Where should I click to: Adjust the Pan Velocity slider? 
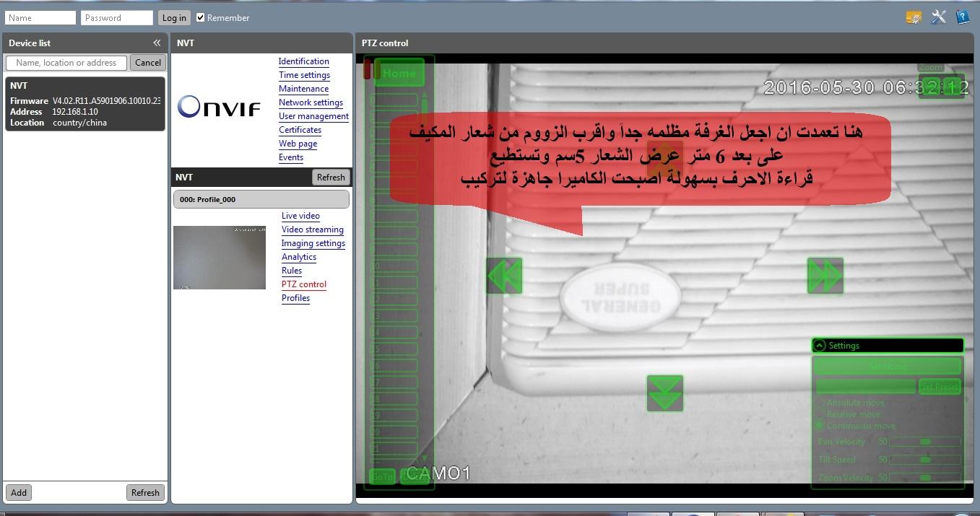(924, 442)
